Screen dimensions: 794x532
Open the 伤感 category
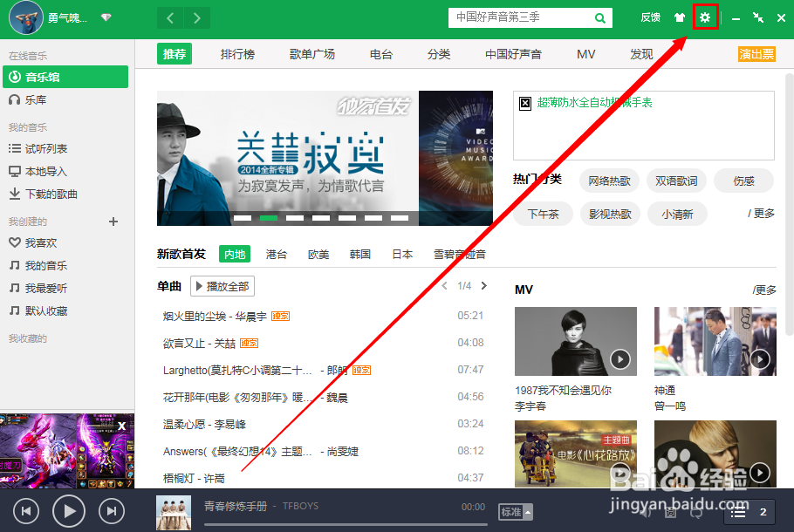[744, 181]
